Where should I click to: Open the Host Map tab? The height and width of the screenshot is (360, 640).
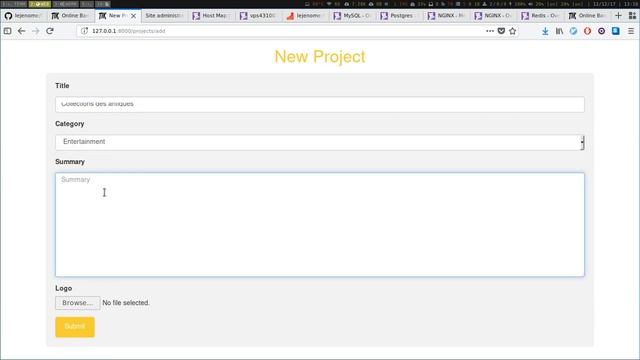(x=211, y=16)
